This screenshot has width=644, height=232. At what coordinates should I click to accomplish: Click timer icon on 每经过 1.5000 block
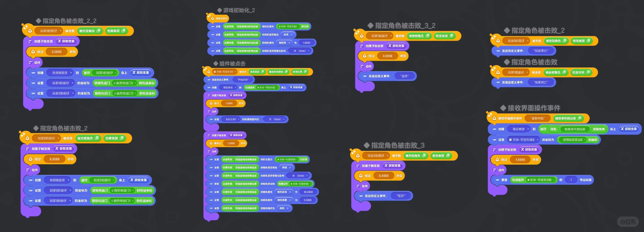click(211, 143)
